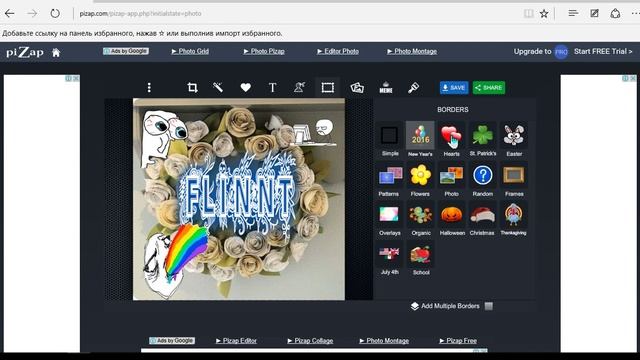Choose the Simple border category
The width and height of the screenshot is (640, 360).
click(x=389, y=140)
